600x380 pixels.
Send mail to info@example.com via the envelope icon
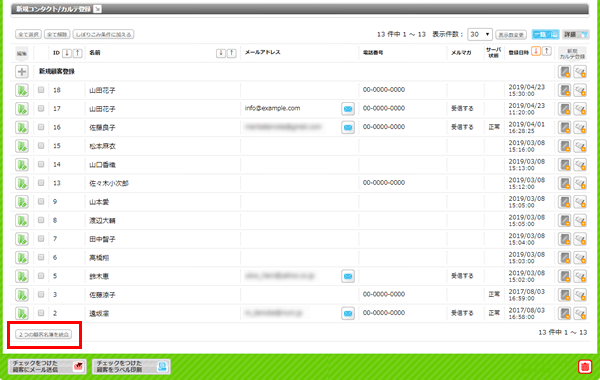click(347, 109)
